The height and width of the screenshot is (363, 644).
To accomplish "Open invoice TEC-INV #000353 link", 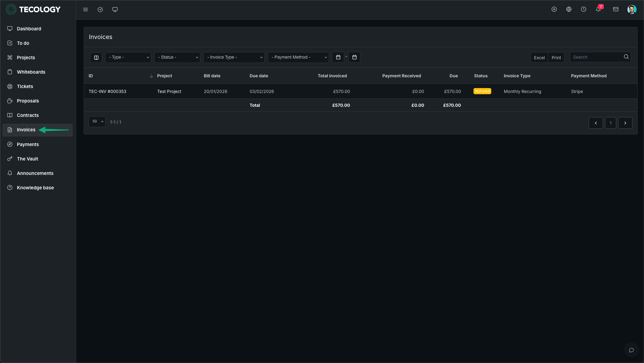I will tap(108, 91).
